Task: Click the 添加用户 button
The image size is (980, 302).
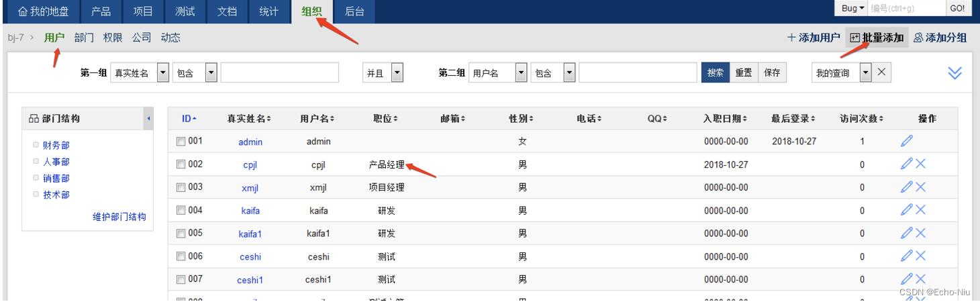Action: 814,38
